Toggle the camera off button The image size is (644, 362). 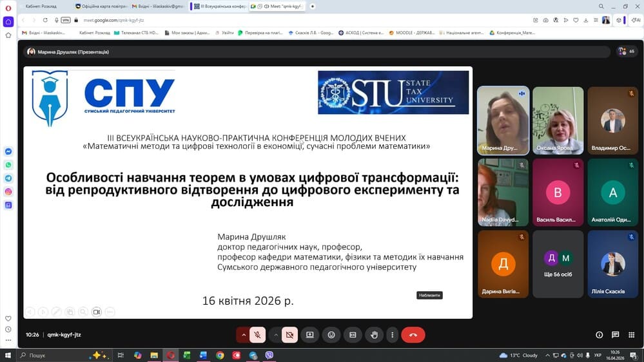pyautogui.click(x=289, y=335)
